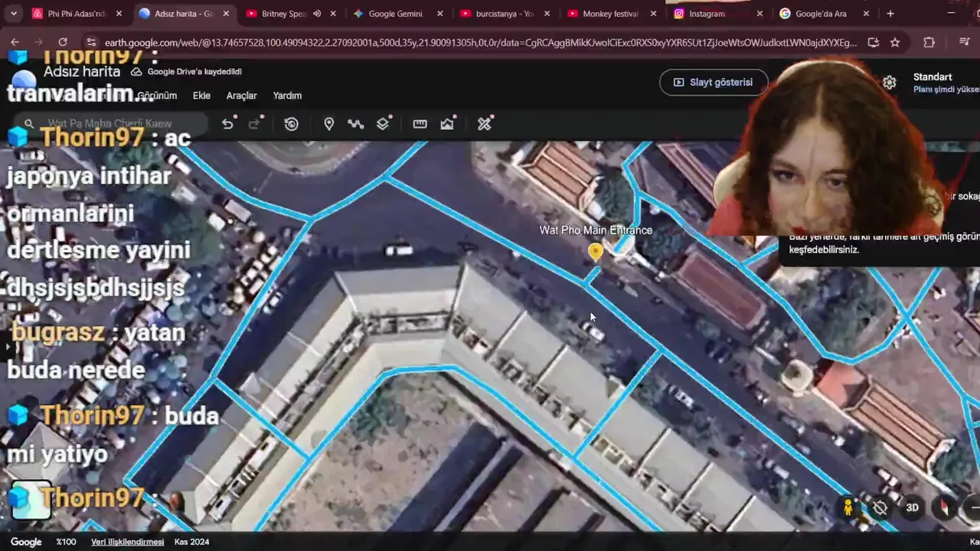980x551 pixels.
Task: Switch to the burcistanya YouTube tab
Action: tap(505, 14)
